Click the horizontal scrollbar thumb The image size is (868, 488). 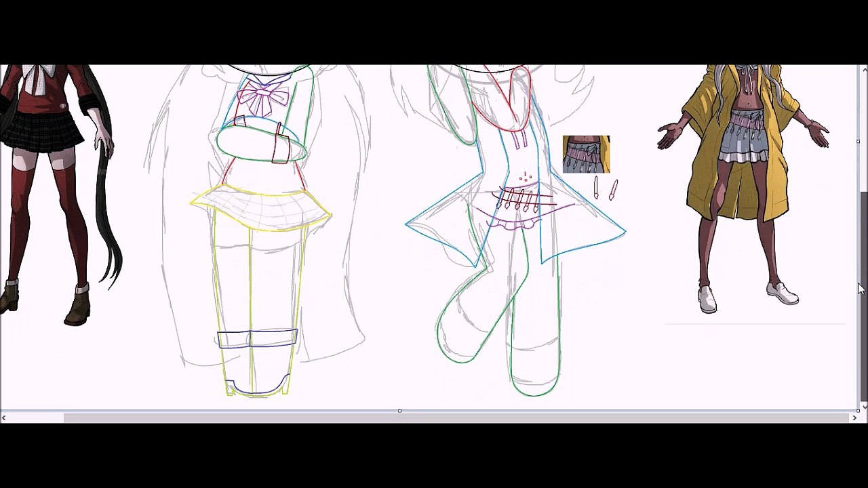(456, 418)
